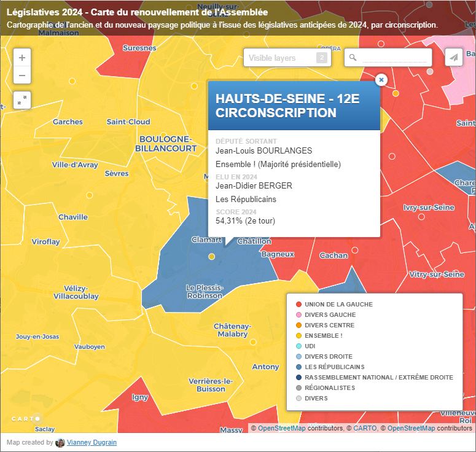Screen dimensions: 476x452
Task: Select the circle marker near Ivry-sur-Seine
Action: 421,216
